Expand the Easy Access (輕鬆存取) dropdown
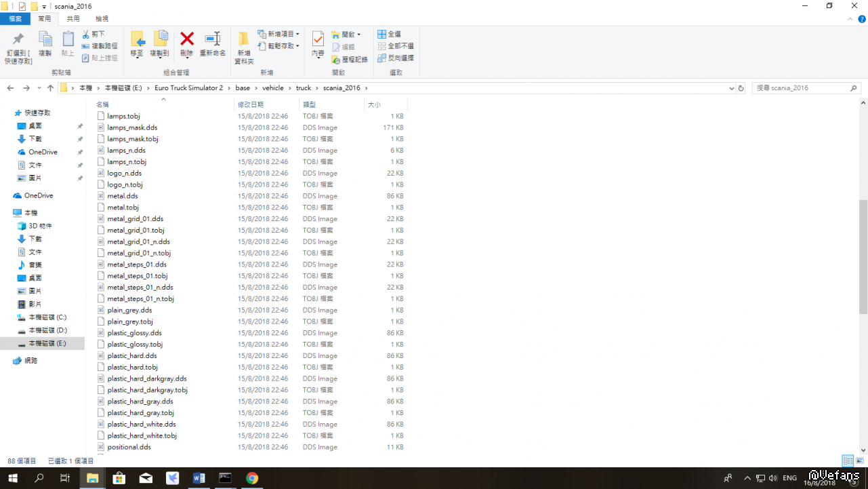 point(279,46)
